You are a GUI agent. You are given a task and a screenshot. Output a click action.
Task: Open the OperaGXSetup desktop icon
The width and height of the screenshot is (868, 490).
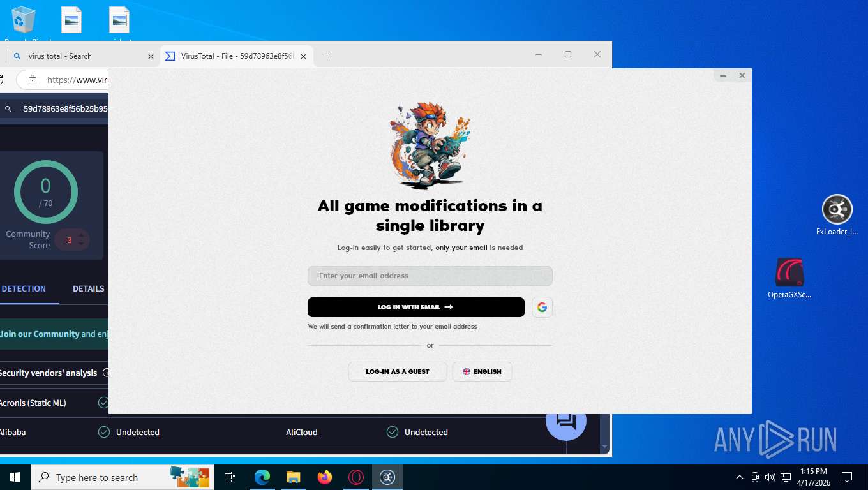point(789,279)
